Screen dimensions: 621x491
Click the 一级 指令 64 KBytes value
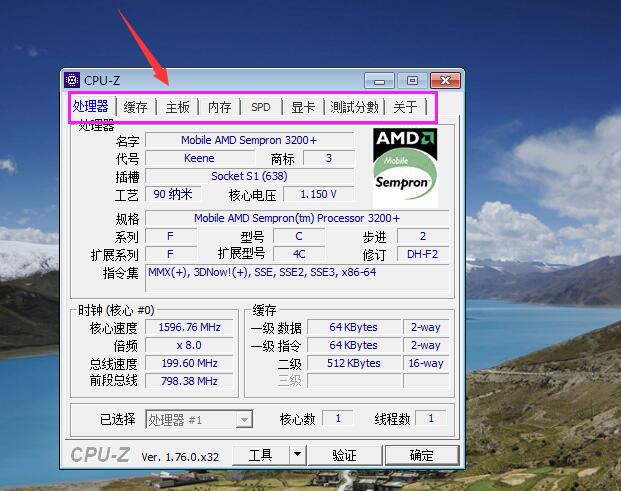pos(354,345)
